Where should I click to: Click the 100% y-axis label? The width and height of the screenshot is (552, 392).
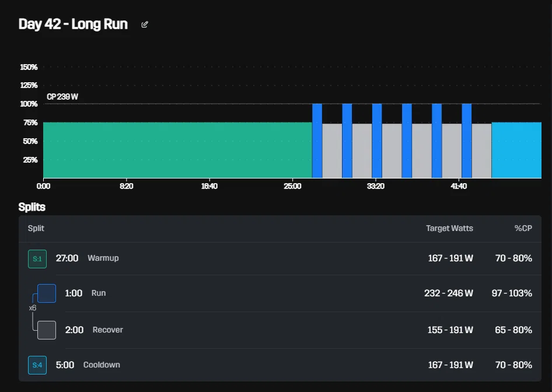(x=29, y=104)
